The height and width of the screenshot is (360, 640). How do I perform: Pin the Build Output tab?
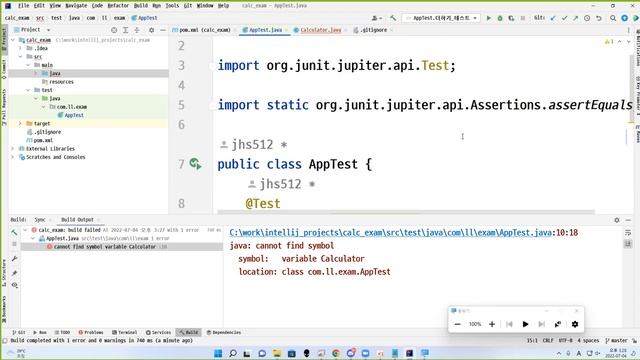14,272
